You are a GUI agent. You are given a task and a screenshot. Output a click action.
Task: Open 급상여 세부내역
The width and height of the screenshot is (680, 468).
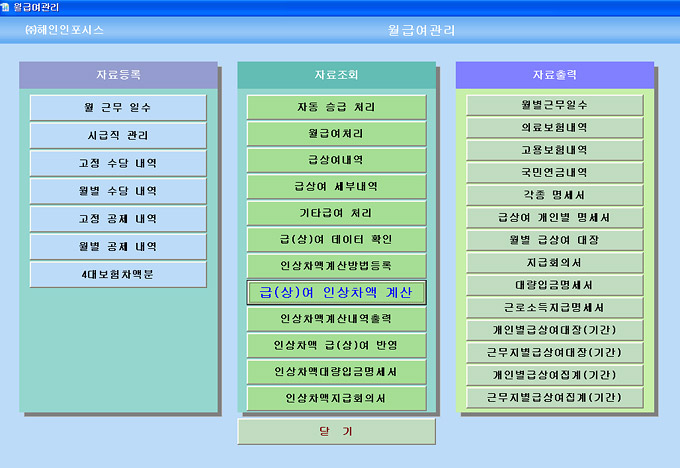click(x=337, y=187)
